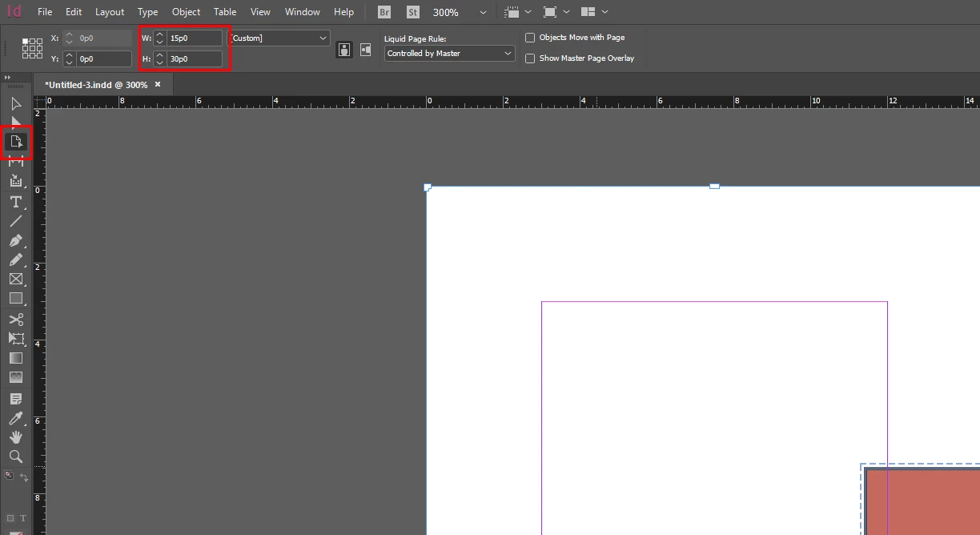This screenshot has height=535, width=980.
Task: Click the InDesign Id application logo
Action: click(14, 12)
